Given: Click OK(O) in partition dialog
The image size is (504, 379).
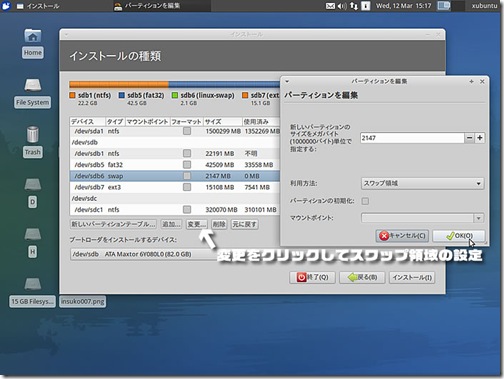Looking at the screenshot, I should click(x=459, y=236).
